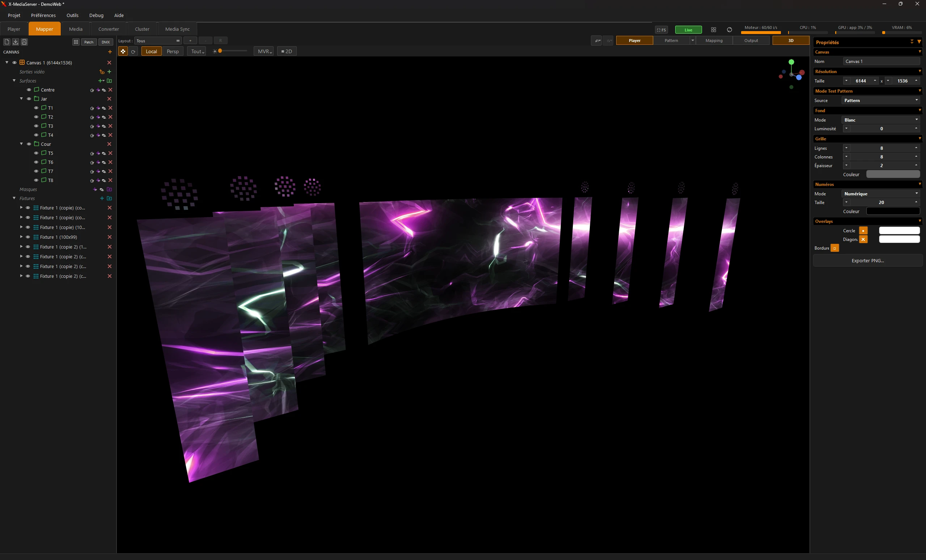The height and width of the screenshot is (560, 926).
Task: Click the grid dots icon beside Patch
Action: tap(76, 42)
